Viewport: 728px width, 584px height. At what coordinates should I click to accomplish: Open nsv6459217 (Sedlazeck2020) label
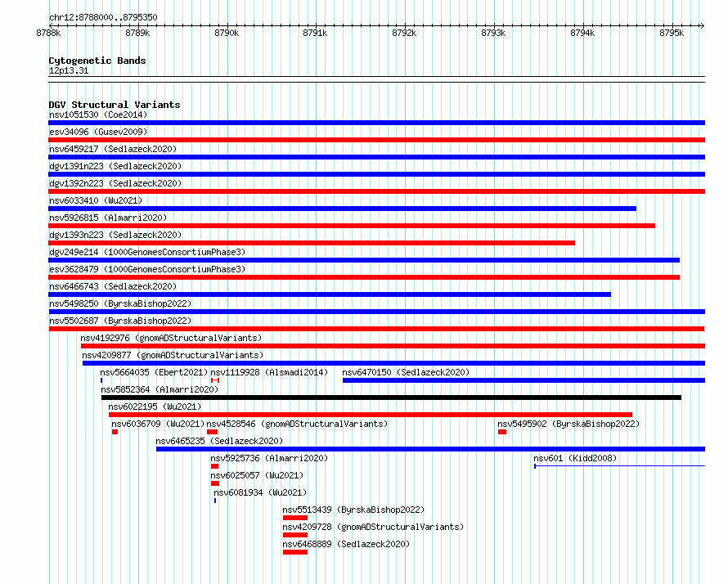point(113,149)
